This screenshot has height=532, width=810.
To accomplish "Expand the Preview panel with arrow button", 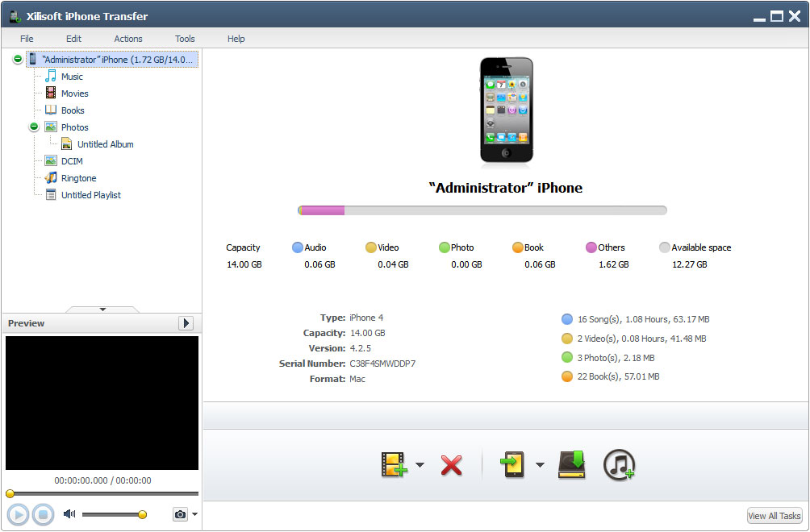I will tap(186, 323).
